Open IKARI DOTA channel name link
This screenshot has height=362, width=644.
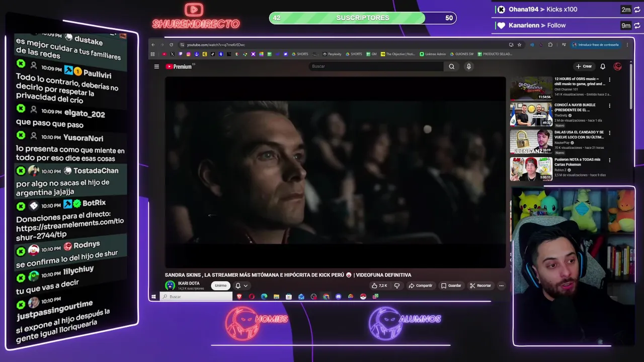[x=189, y=283]
